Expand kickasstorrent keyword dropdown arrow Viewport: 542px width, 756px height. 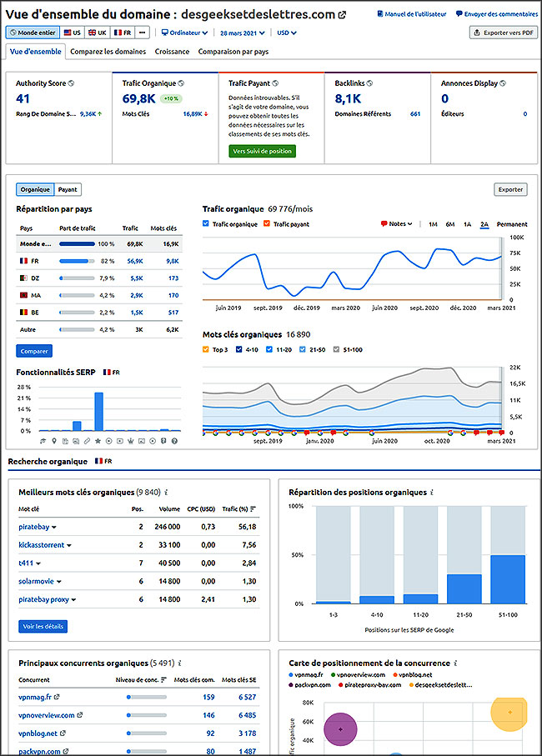pyautogui.click(x=69, y=545)
